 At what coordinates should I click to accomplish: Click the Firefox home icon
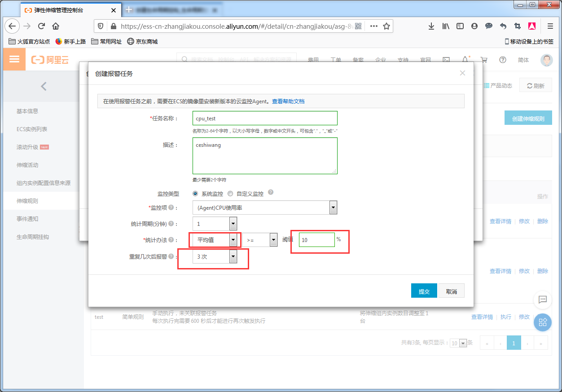pos(56,26)
